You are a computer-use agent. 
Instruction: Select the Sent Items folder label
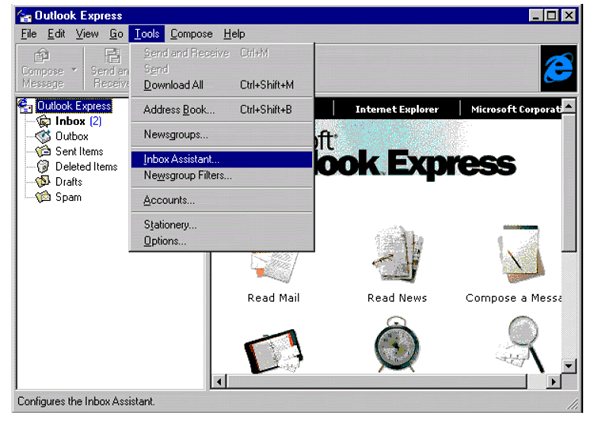click(79, 152)
